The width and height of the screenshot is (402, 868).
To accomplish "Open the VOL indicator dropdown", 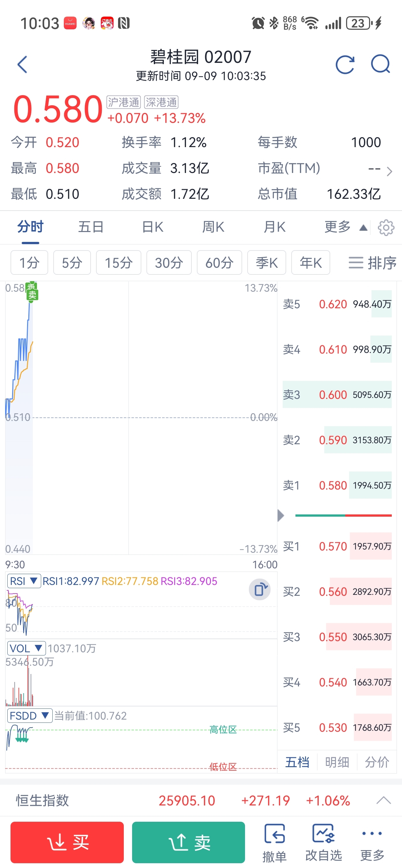I will (x=26, y=648).
